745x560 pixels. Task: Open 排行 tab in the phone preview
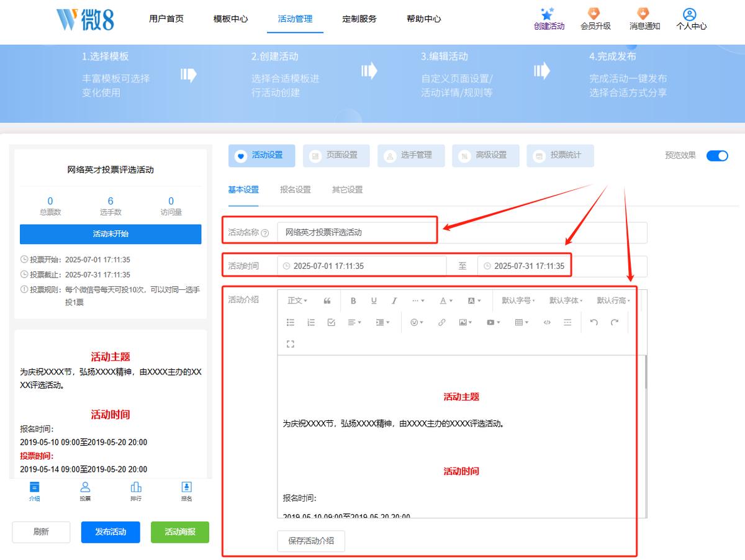pyautogui.click(x=136, y=490)
